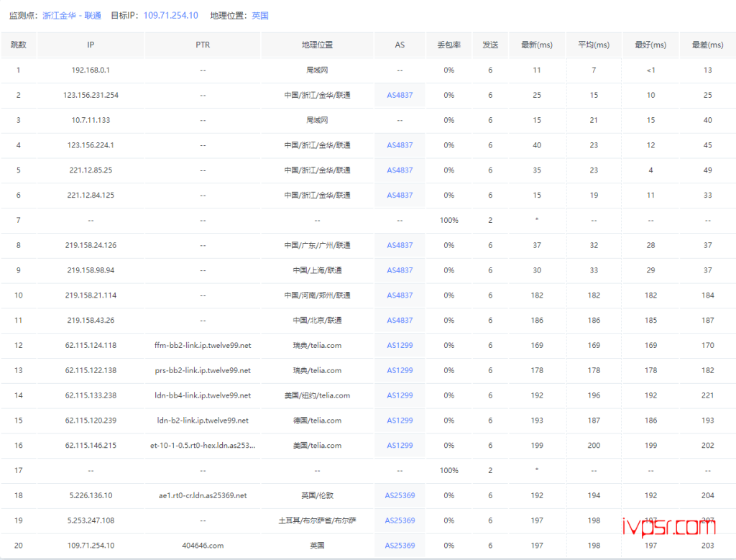
Task: Follow the AS4837 link for 221.12.85.25
Action: point(400,170)
